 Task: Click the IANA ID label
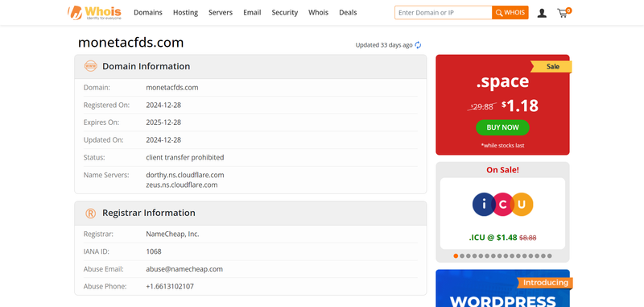coord(96,251)
